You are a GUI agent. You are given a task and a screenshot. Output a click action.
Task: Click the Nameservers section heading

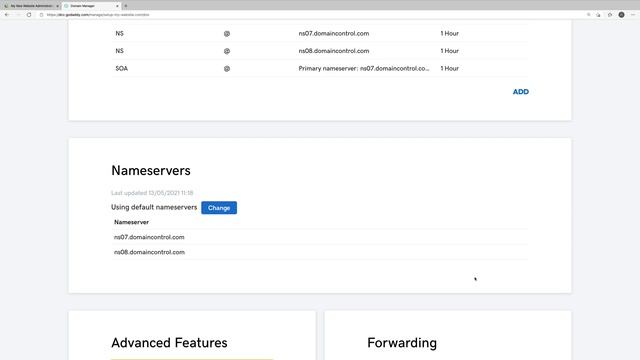pyautogui.click(x=151, y=171)
